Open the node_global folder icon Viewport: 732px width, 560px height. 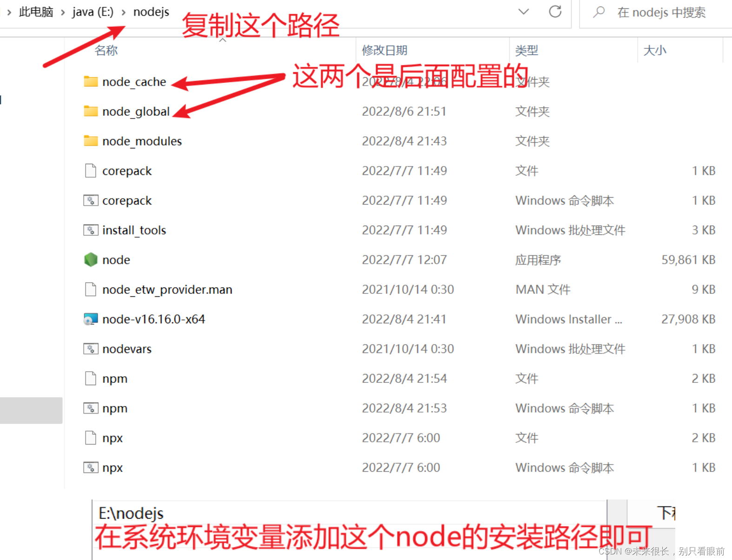91,111
